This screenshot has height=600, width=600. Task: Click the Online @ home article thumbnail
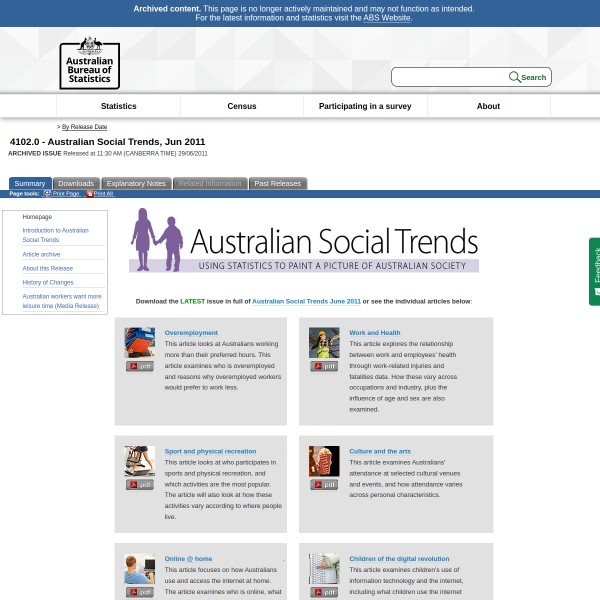click(x=139, y=568)
